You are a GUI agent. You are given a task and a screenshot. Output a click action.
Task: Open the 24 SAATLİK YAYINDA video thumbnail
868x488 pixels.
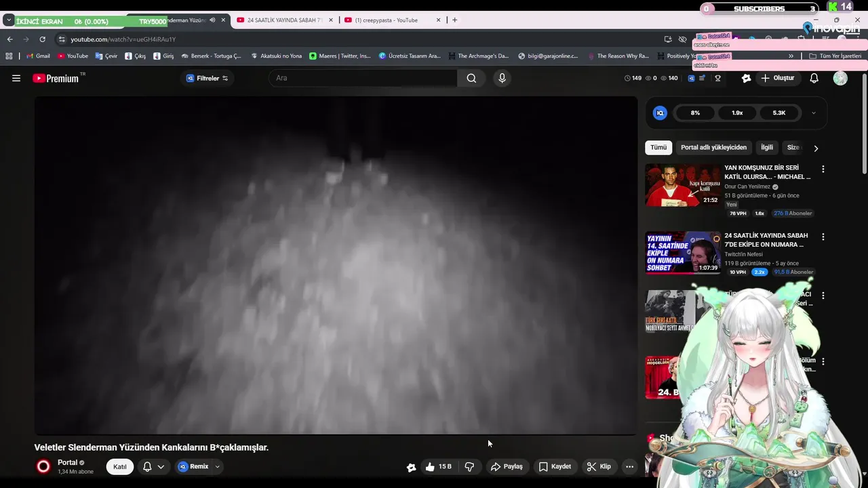682,253
